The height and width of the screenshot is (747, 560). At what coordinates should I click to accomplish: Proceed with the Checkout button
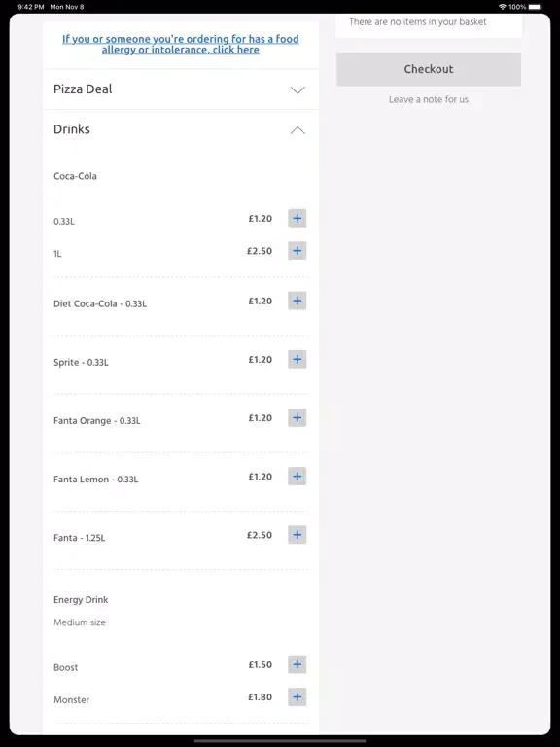[429, 69]
